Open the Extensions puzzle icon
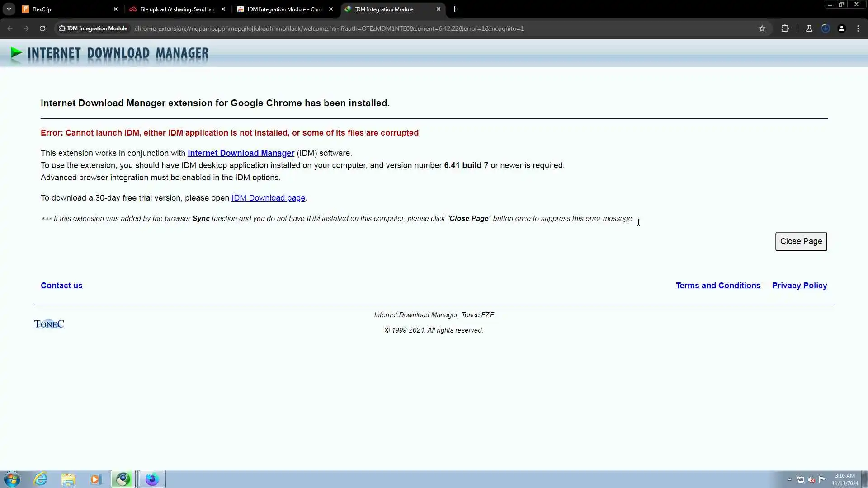The width and height of the screenshot is (868, 488). (785, 28)
